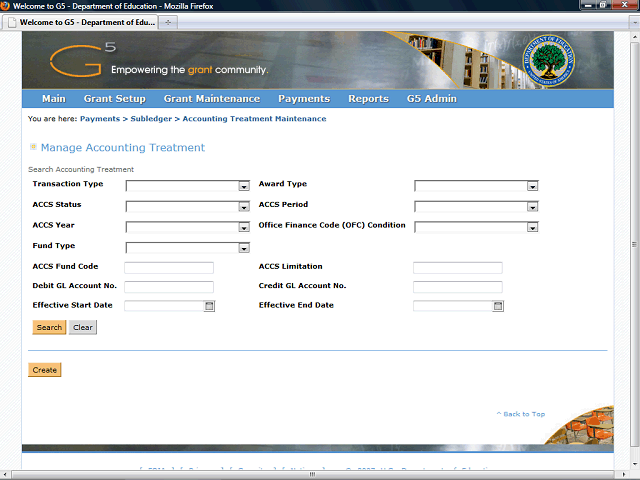Open the Effective Start Date calendar picker
640x480 pixels.
coord(209,306)
